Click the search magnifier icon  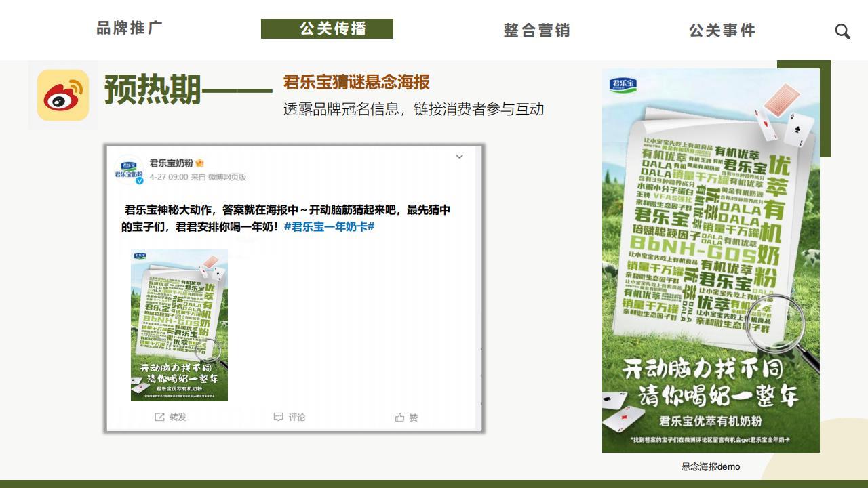[x=842, y=31]
